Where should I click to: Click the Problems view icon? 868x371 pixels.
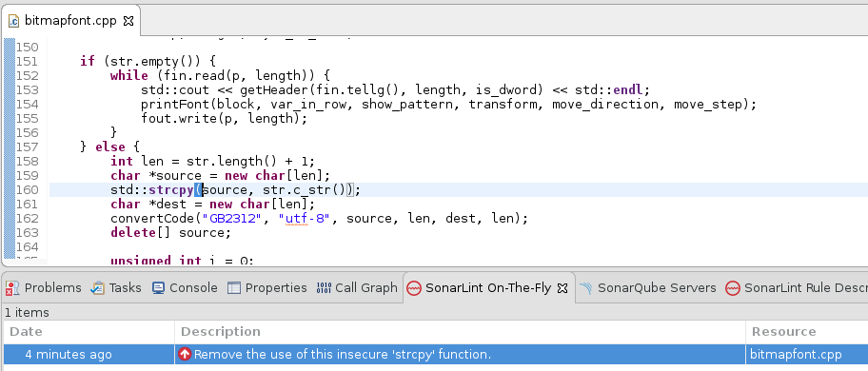tap(12, 288)
